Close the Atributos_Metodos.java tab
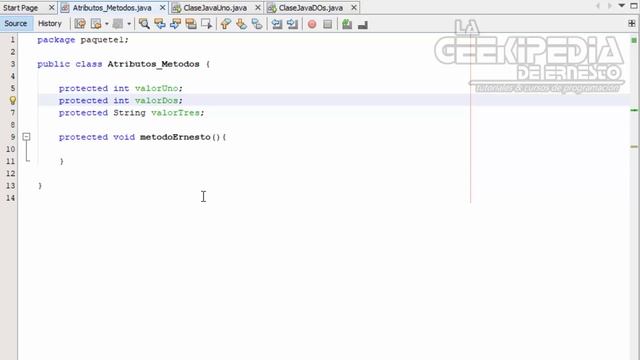Image resolution: width=640 pixels, height=360 pixels. pos(162,8)
